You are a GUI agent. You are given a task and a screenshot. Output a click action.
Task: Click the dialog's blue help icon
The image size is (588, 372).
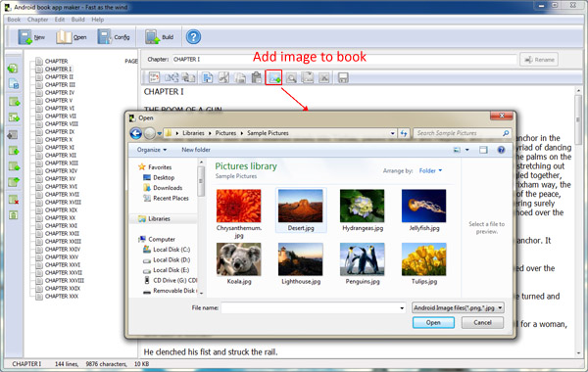[x=501, y=150]
